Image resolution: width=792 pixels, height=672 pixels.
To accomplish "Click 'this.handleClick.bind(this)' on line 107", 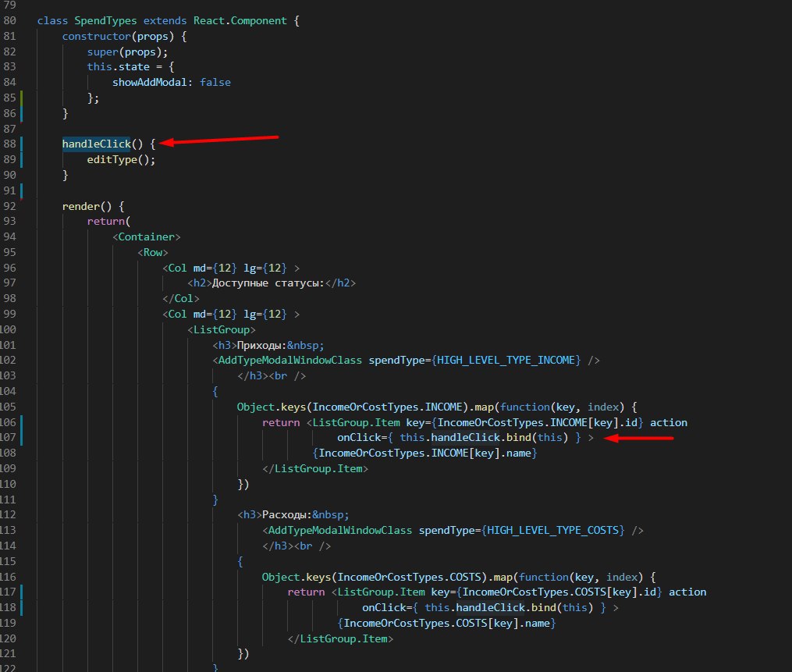I will [484, 438].
